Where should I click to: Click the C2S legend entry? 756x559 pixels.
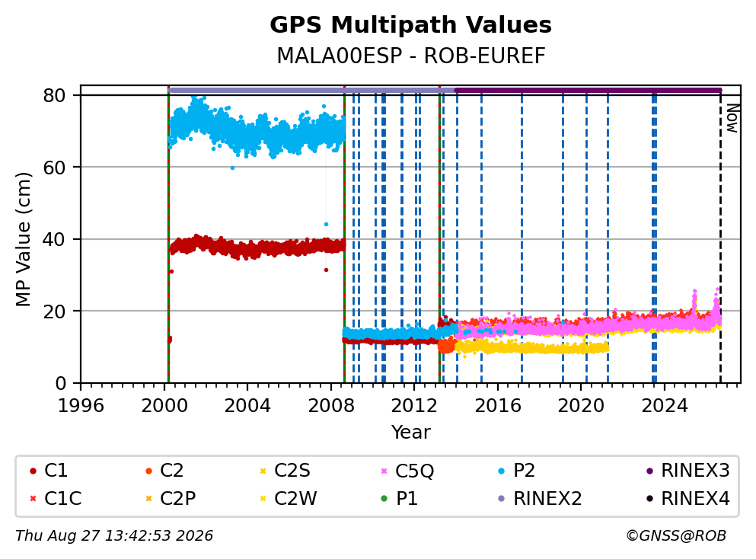pos(285,470)
